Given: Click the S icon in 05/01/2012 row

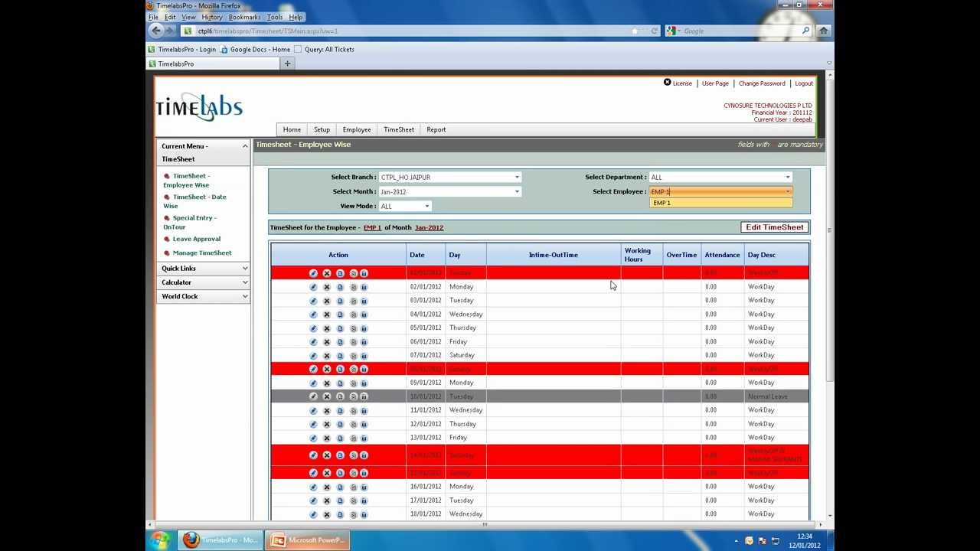Looking at the screenshot, I should pyautogui.click(x=353, y=328).
